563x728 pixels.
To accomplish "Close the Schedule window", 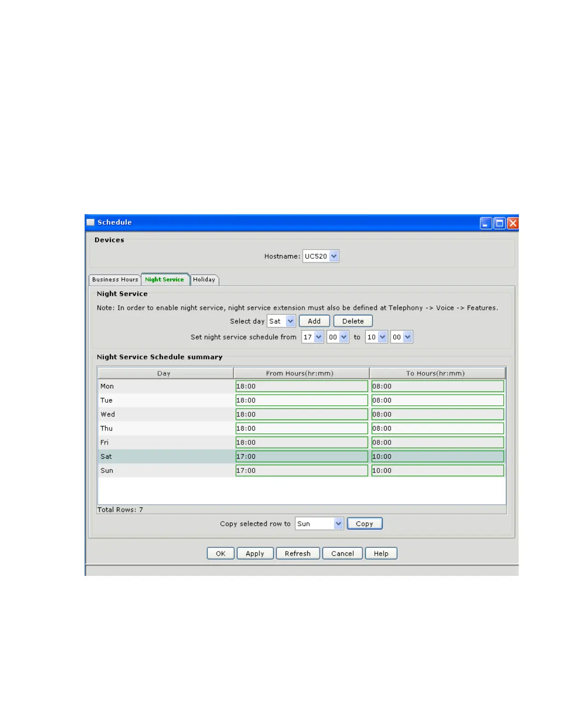I will (512, 223).
